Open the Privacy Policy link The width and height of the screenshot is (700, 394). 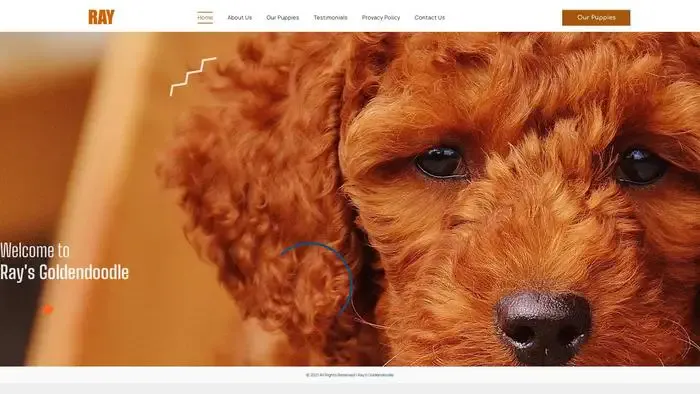coord(381,17)
